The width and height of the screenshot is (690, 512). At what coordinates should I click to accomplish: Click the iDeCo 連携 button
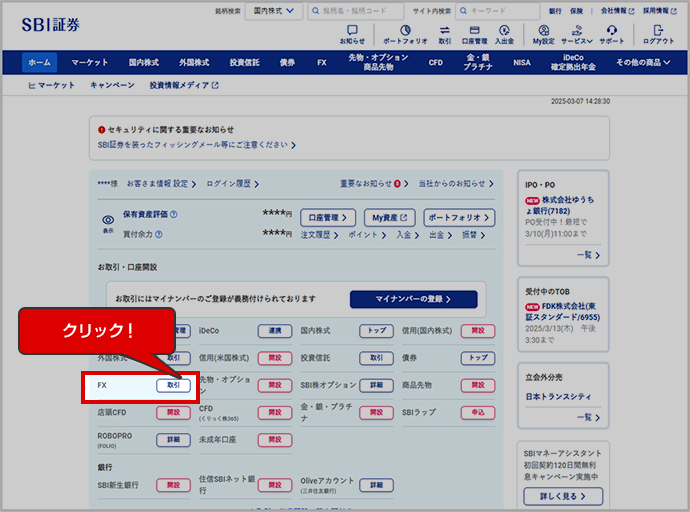(275, 331)
